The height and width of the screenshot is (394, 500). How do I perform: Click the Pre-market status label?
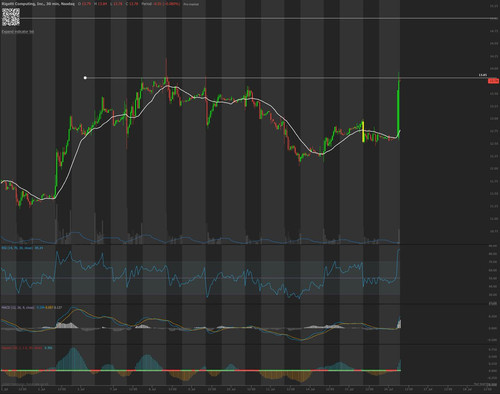191,4
